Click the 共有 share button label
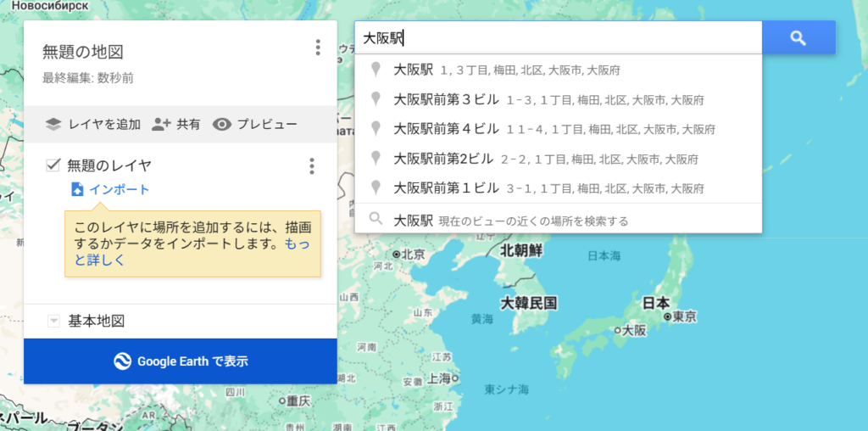Image resolution: width=868 pixels, height=431 pixels. [188, 124]
